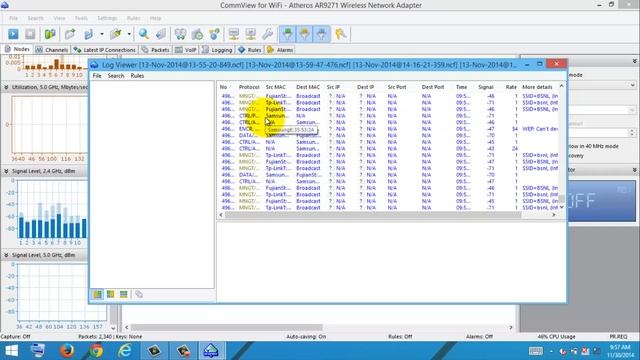Collapse the lower right-side panel chevron
Viewport: 640px width, 360px height.
[x=634, y=170]
